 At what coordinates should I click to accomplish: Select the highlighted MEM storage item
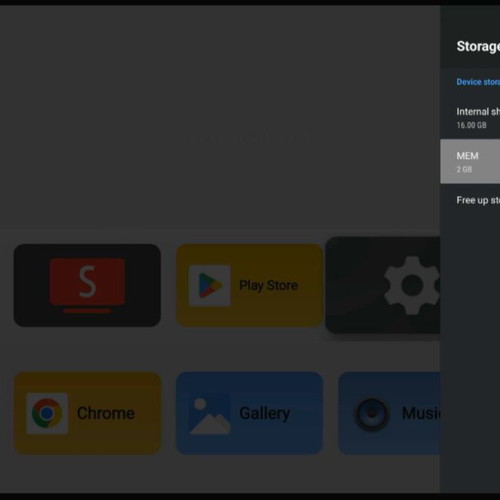[470, 161]
